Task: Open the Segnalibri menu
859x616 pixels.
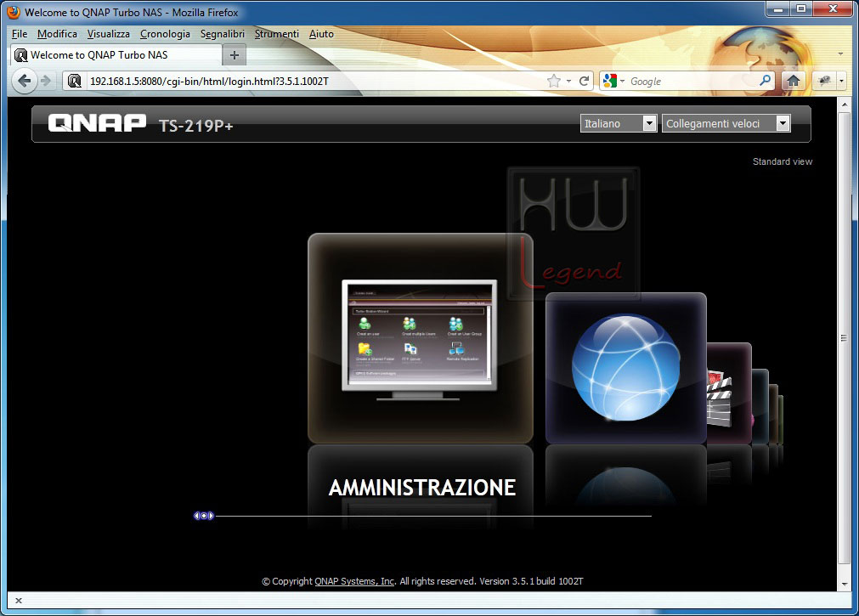Action: click(223, 34)
